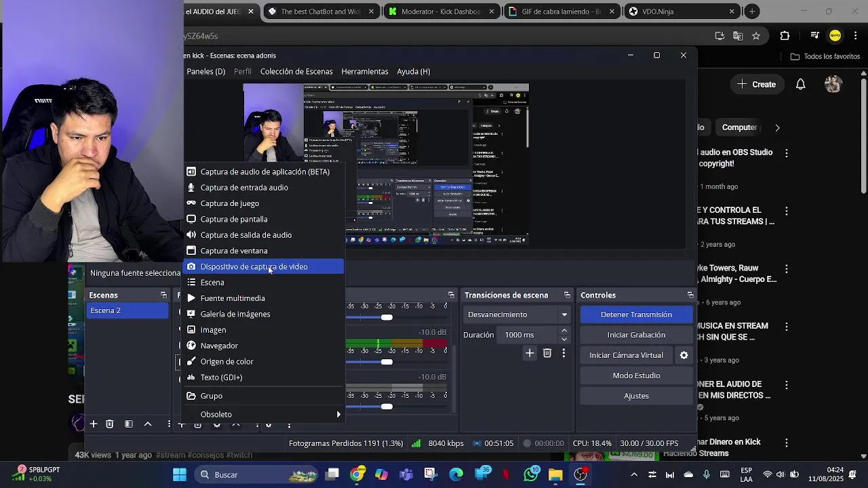The width and height of the screenshot is (868, 488).
Task: Open WhatsApp from the taskbar
Action: tap(532, 474)
